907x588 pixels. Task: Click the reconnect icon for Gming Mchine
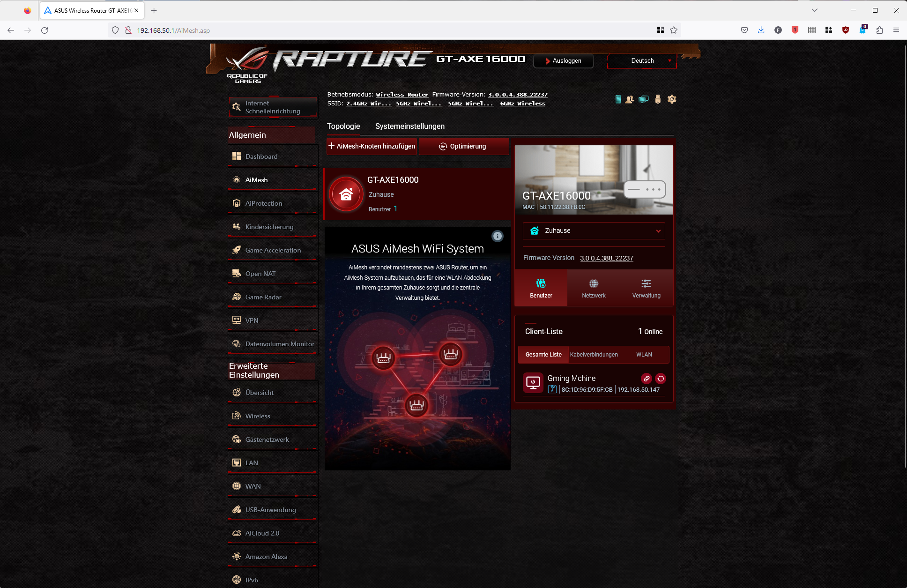(x=661, y=379)
